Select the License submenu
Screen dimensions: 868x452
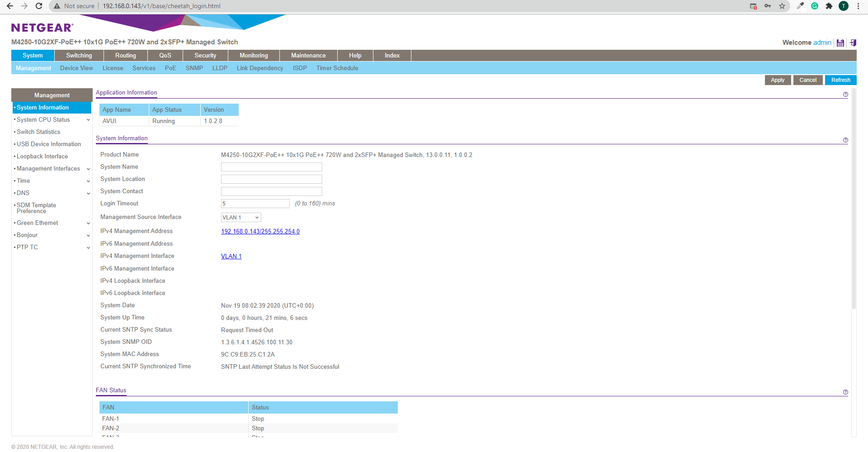(113, 68)
